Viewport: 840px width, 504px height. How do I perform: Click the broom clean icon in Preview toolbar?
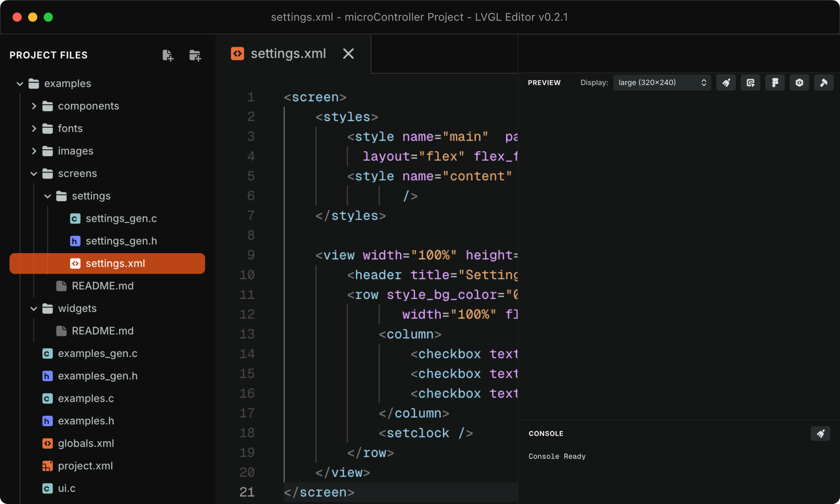coord(726,83)
